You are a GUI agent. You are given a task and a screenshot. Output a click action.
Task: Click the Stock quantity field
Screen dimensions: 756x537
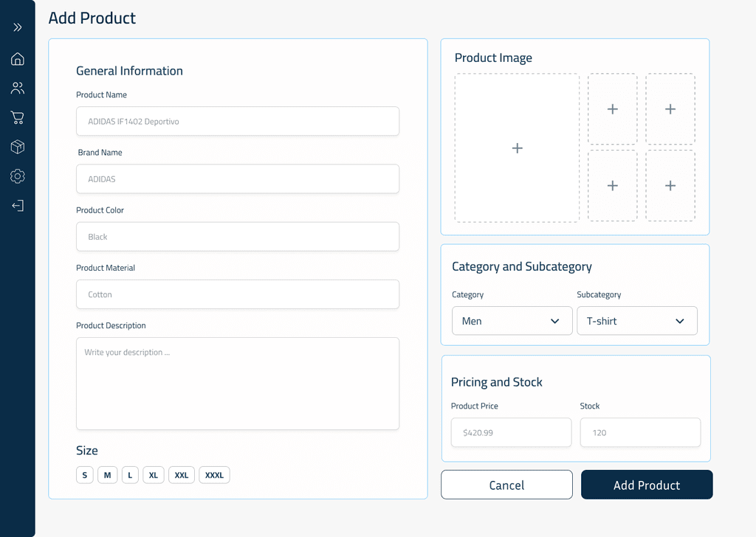click(x=640, y=432)
